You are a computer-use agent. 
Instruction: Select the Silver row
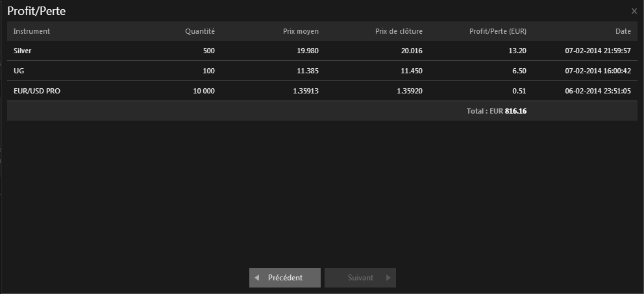click(x=23, y=51)
